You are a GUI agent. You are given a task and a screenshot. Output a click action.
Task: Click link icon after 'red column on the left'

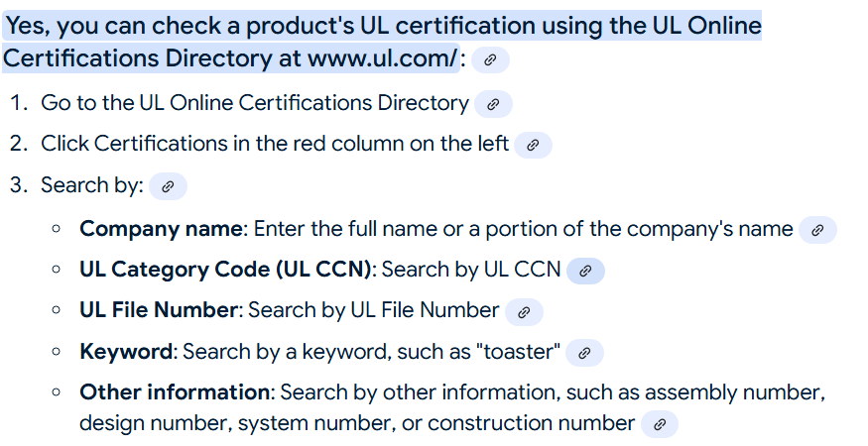[533, 146]
